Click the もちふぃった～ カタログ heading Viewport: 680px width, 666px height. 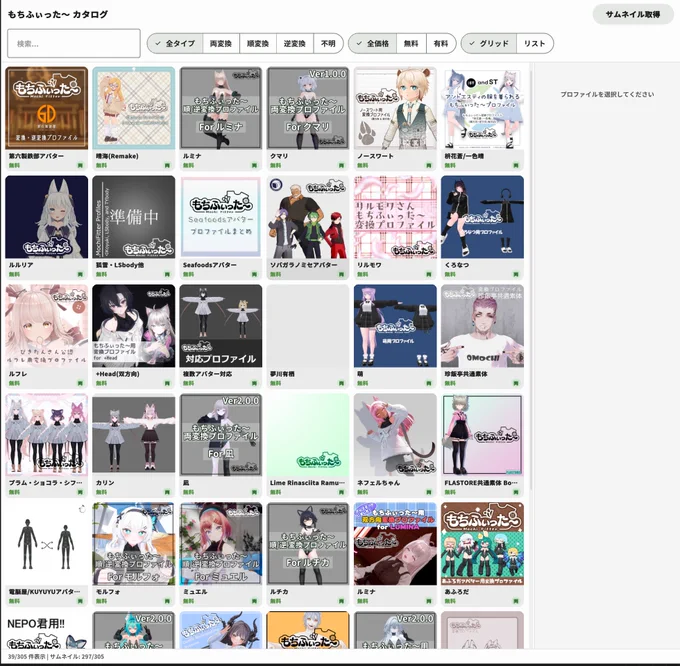point(58,14)
